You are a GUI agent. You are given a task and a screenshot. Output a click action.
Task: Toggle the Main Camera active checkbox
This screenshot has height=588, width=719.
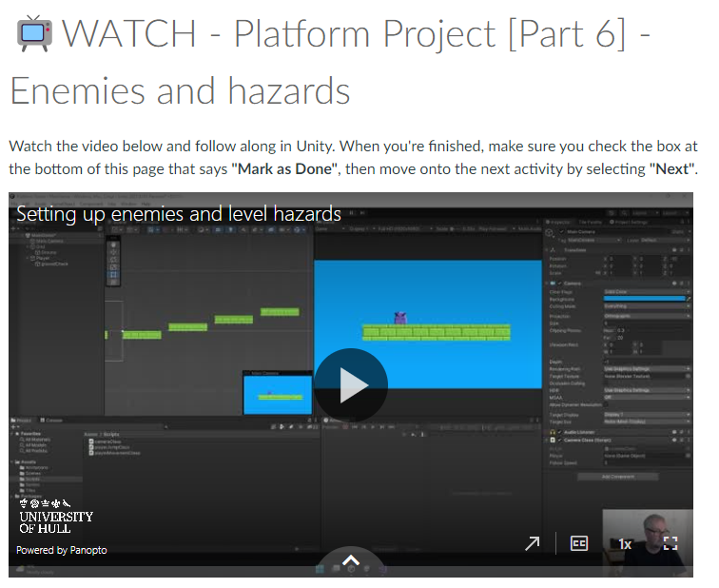[x=560, y=231]
